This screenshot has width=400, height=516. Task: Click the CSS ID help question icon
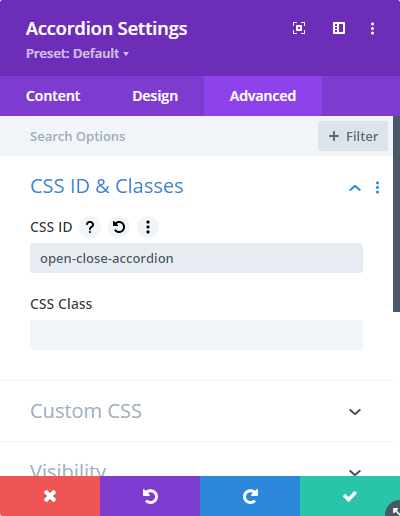pyautogui.click(x=90, y=227)
